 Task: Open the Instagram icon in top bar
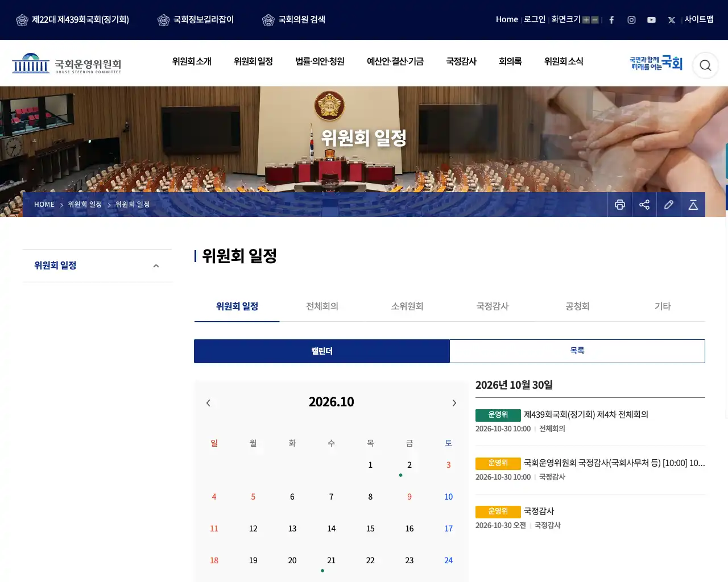631,20
